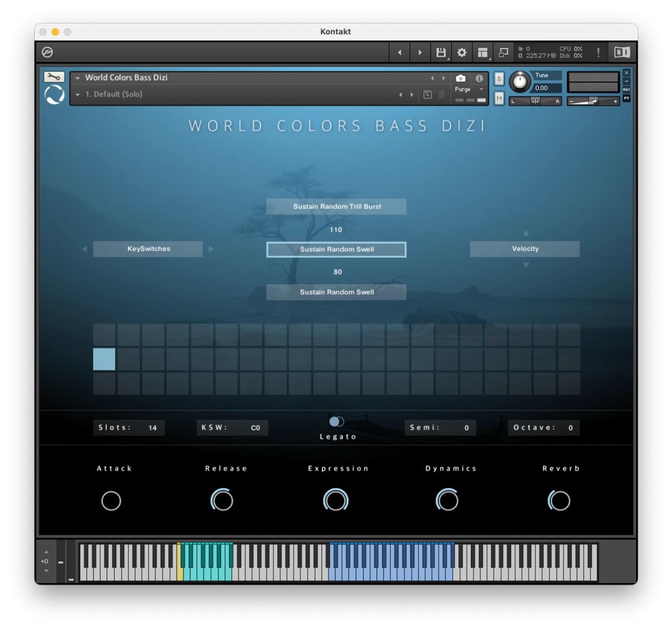The width and height of the screenshot is (672, 630).
Task: Open the Velocity mode selector
Action: [x=525, y=249]
